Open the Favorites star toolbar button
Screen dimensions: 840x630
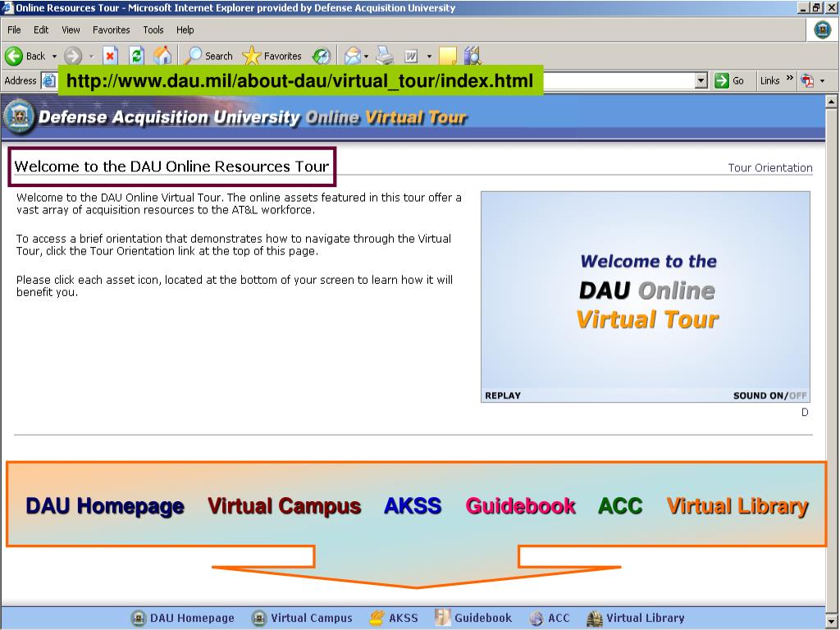(272, 56)
